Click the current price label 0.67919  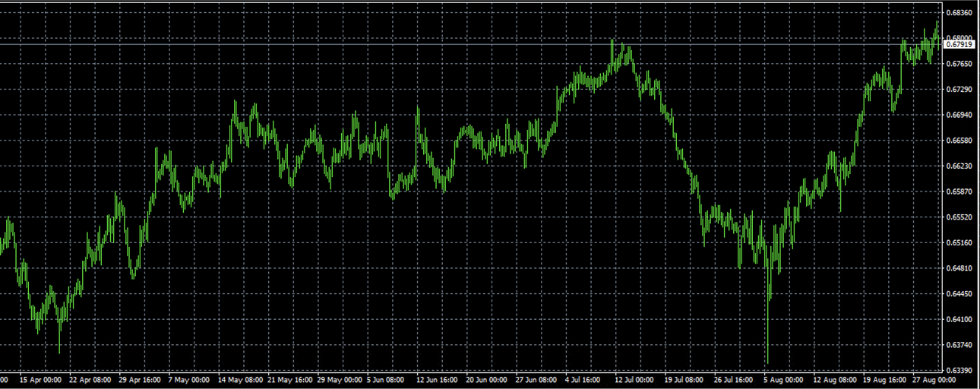pyautogui.click(x=959, y=44)
